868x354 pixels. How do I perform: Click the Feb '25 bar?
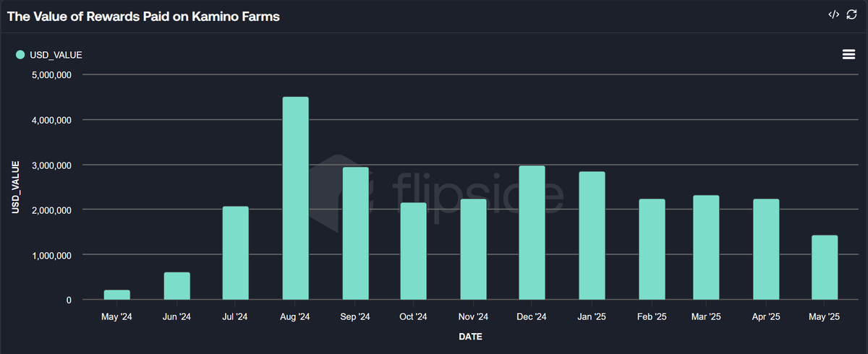click(651, 249)
